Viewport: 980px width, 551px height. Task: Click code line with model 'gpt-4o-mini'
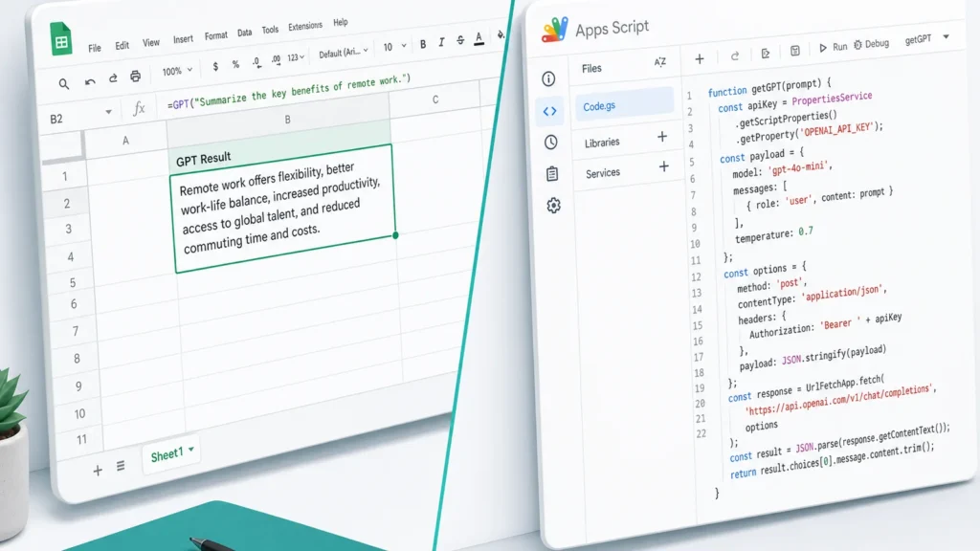click(783, 169)
